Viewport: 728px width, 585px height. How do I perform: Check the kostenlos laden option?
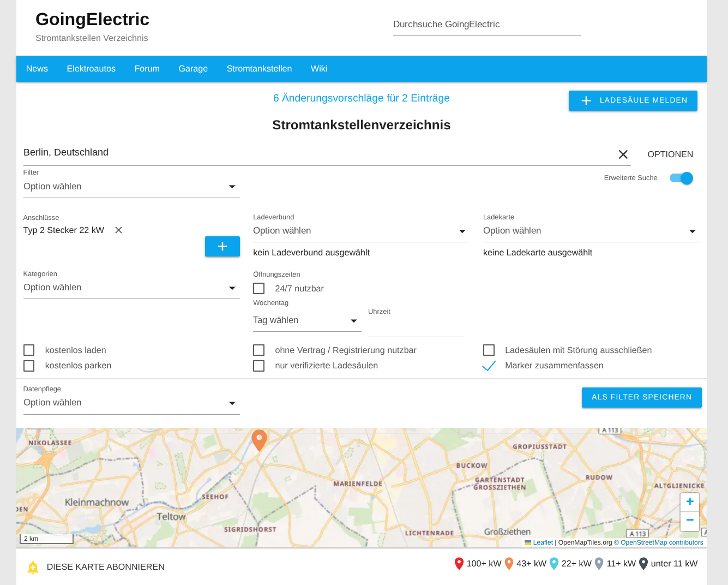pyautogui.click(x=29, y=350)
